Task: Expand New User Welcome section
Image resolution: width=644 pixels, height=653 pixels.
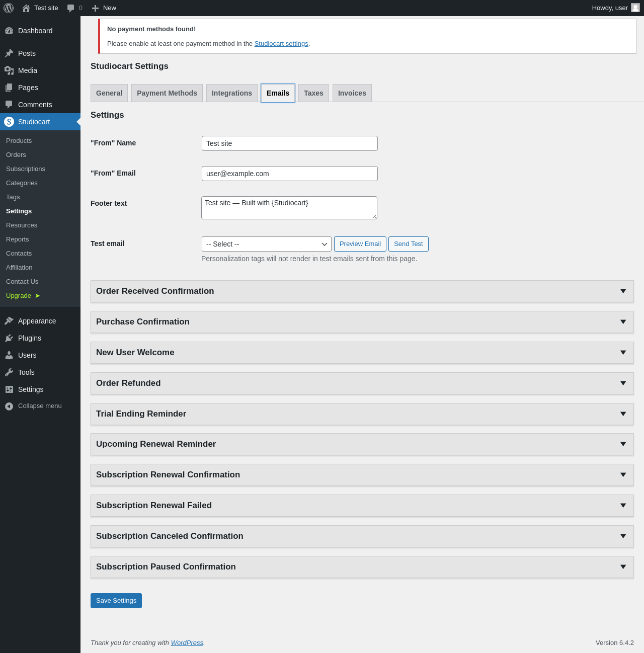Action: pyautogui.click(x=362, y=353)
